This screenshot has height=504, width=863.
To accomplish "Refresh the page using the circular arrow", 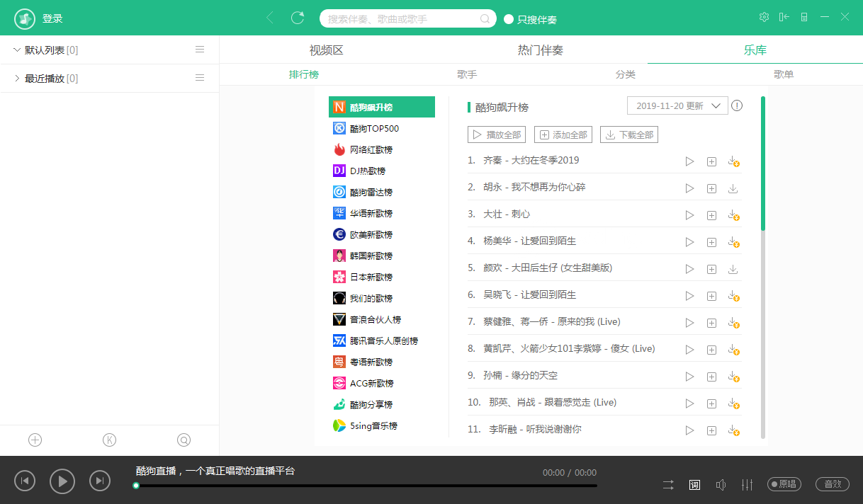I will (298, 18).
